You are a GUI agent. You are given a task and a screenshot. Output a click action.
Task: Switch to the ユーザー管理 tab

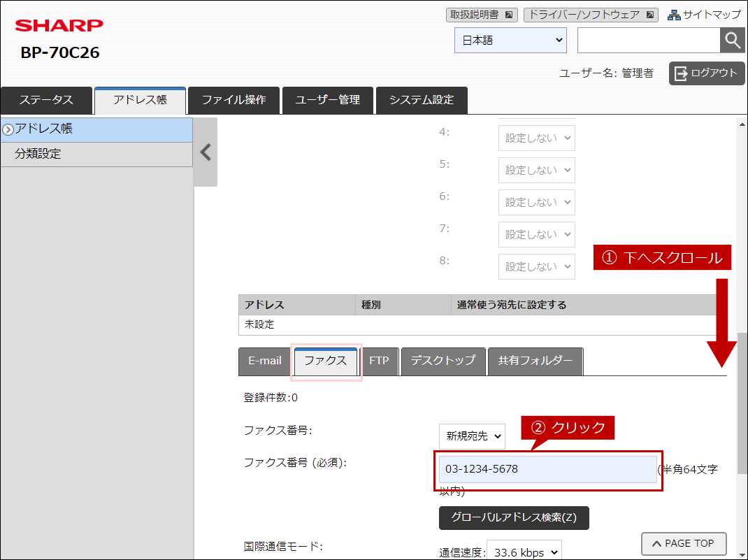tap(328, 100)
